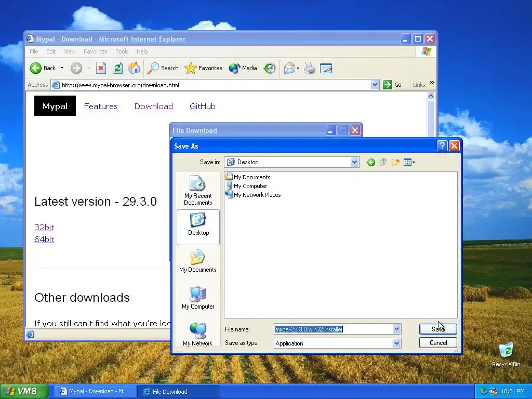The width and height of the screenshot is (532, 399).
Task: Click the taskbar clock 10:31 PM
Action: coord(513,392)
